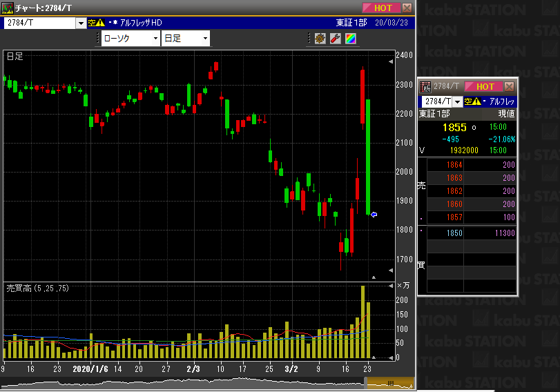Screen dimensions: 560x392
Task: Click the ask price 1860
Action: pos(454,204)
